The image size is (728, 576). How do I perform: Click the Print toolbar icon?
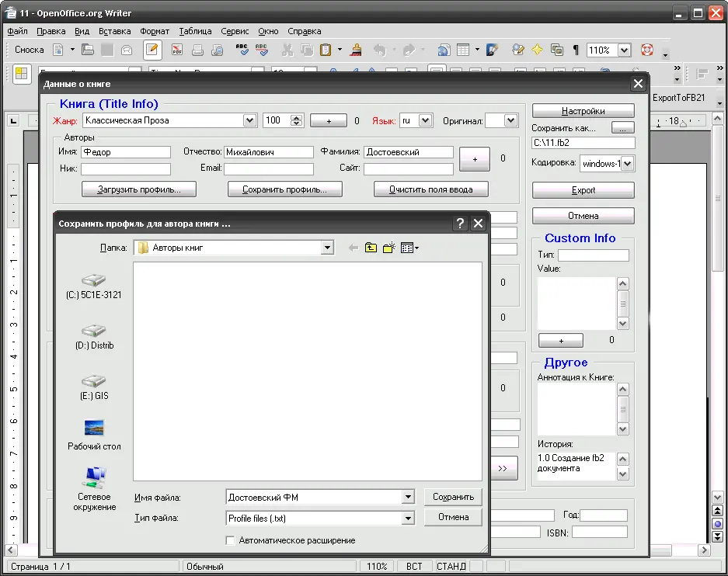tap(197, 50)
